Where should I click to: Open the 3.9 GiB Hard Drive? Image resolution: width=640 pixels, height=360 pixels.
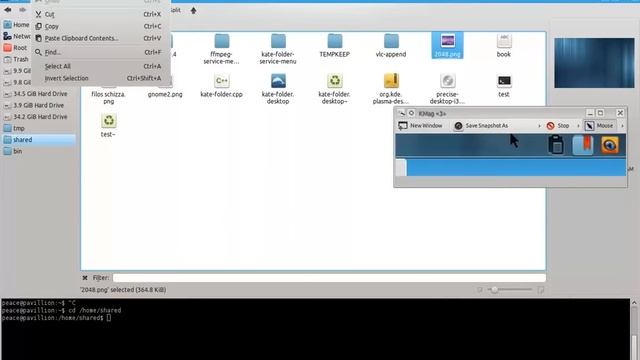(x=38, y=105)
